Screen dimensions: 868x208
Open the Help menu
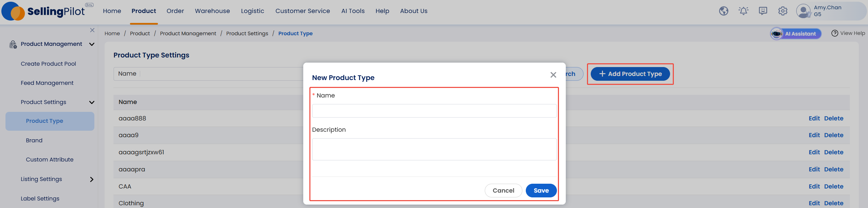pyautogui.click(x=382, y=11)
